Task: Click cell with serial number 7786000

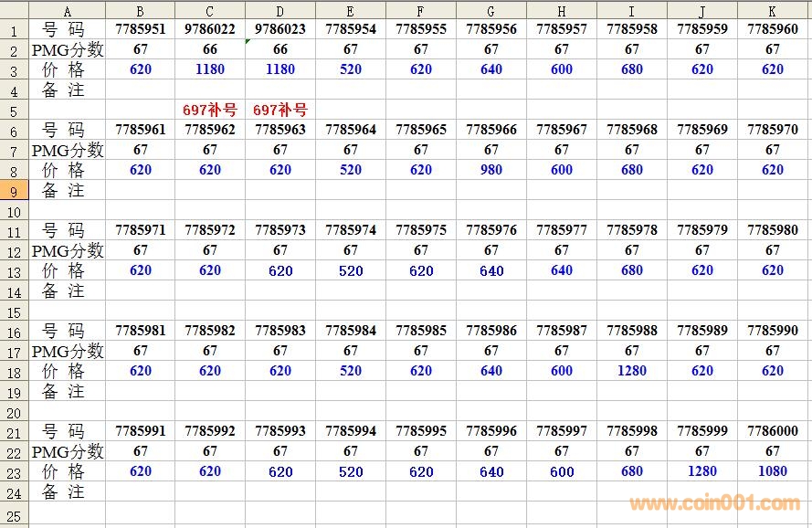Action: pos(773,431)
